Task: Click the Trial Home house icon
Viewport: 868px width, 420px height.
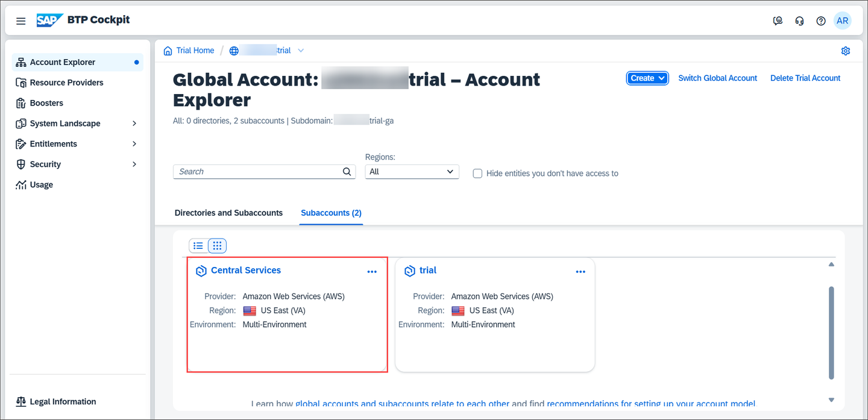Action: coord(168,51)
